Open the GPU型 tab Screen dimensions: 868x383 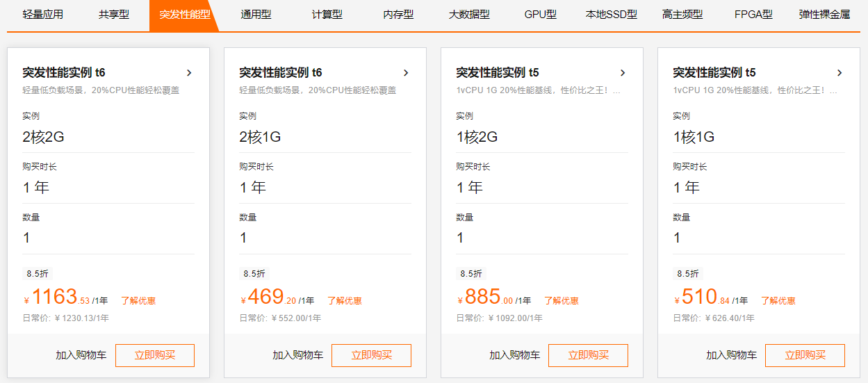coord(541,14)
